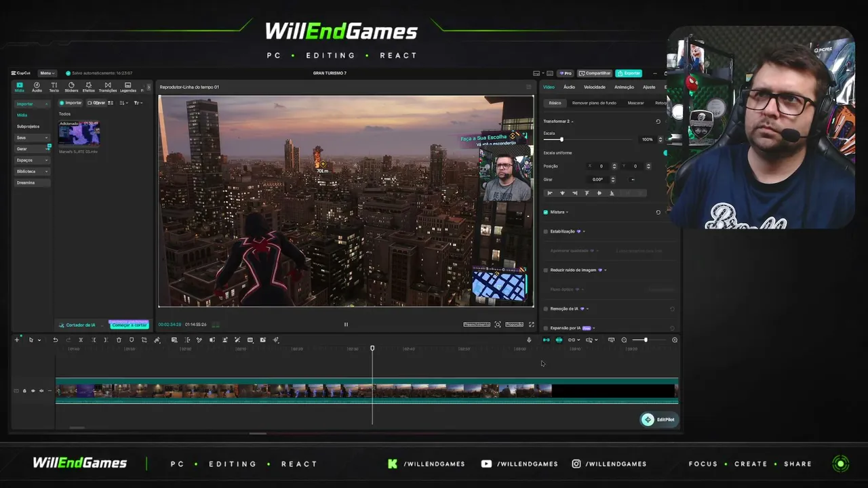
Task: Select the Marvel's imported clip thumbnail
Action: (79, 134)
